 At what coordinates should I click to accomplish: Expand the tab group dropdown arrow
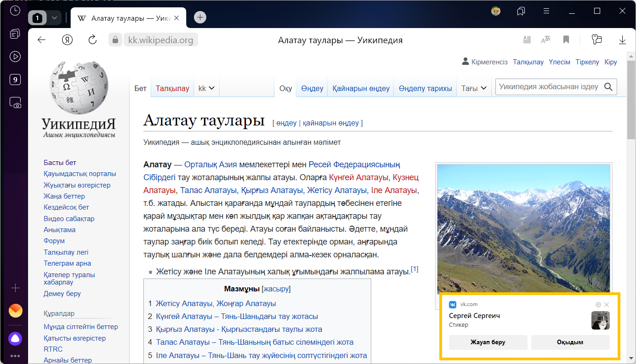tap(54, 18)
